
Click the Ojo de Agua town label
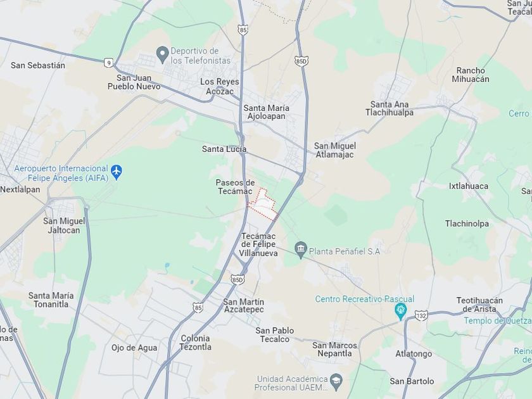pyautogui.click(x=134, y=348)
